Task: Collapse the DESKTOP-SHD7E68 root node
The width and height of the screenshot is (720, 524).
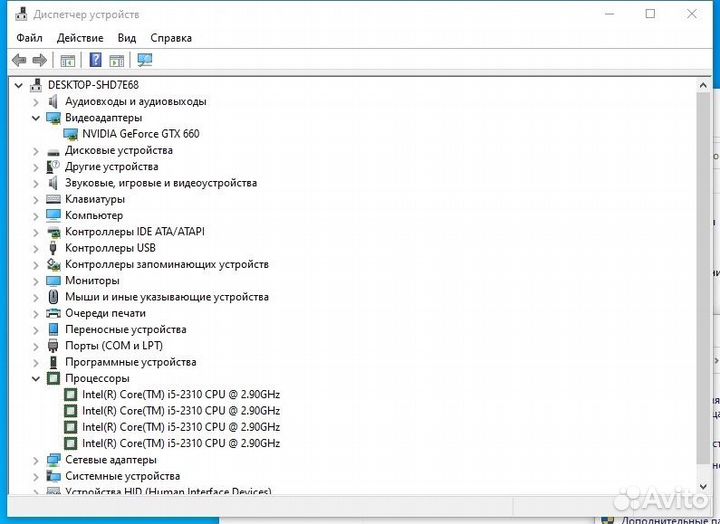Action: 19,85
